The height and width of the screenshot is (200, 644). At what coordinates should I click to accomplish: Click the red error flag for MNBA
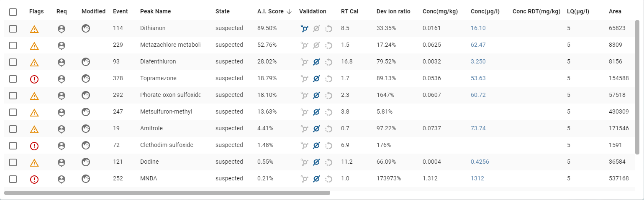[34, 179]
